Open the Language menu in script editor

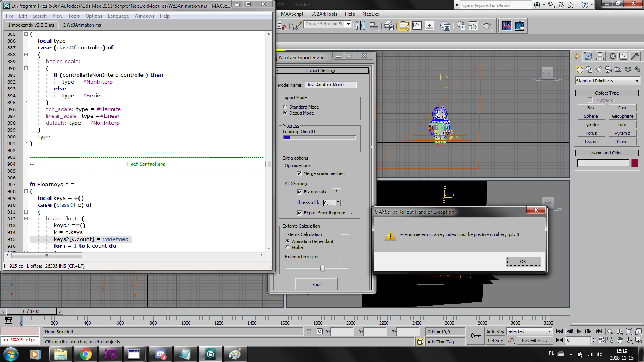[118, 16]
